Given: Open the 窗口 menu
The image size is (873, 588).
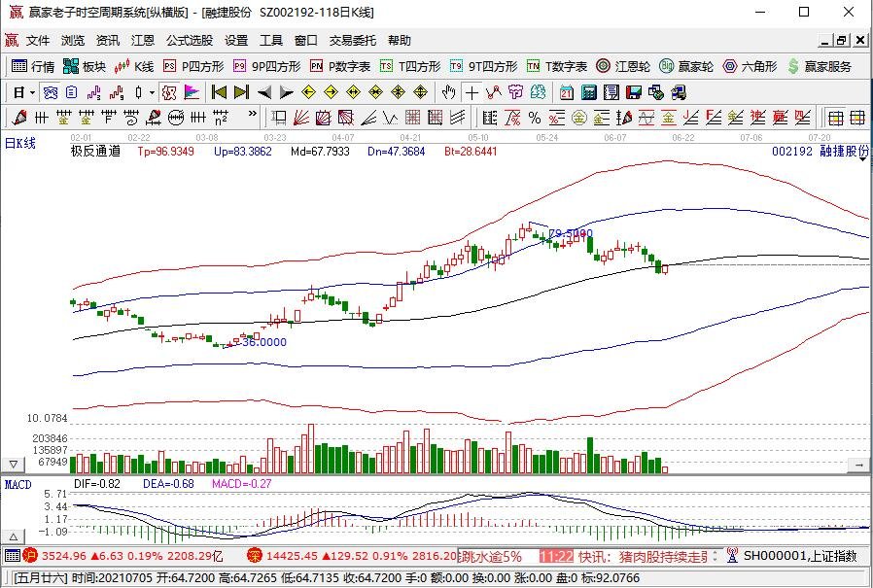Looking at the screenshot, I should 305,41.
